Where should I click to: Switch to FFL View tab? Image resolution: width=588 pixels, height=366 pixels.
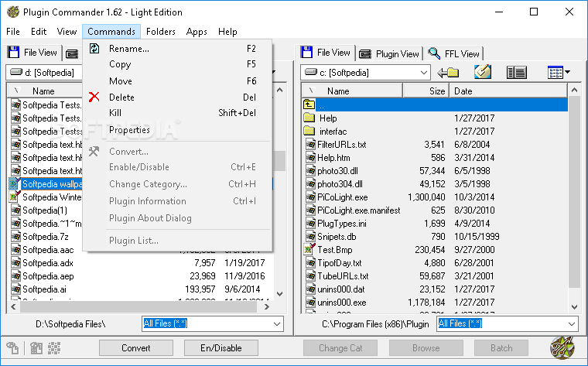[x=454, y=54]
